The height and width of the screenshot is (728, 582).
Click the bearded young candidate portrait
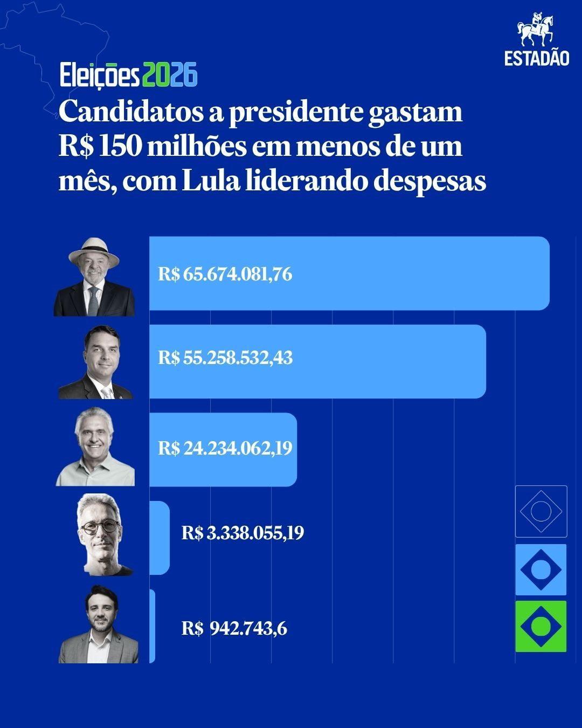coord(98,624)
